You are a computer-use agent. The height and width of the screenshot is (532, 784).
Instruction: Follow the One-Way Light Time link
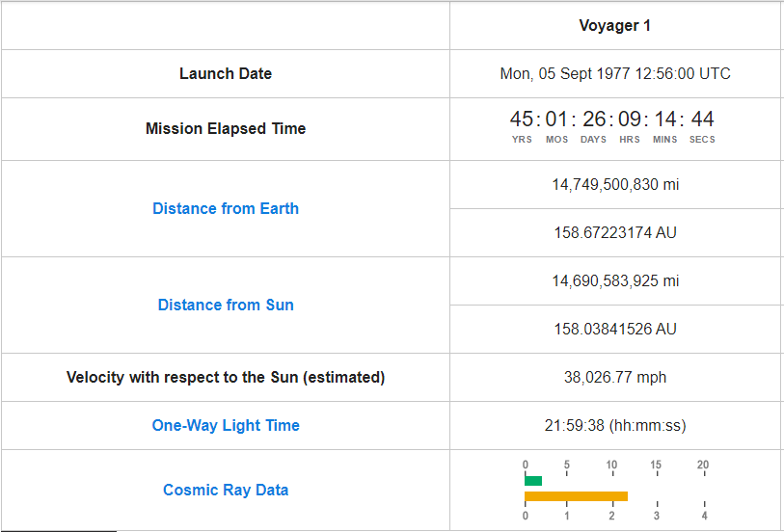pos(226,425)
